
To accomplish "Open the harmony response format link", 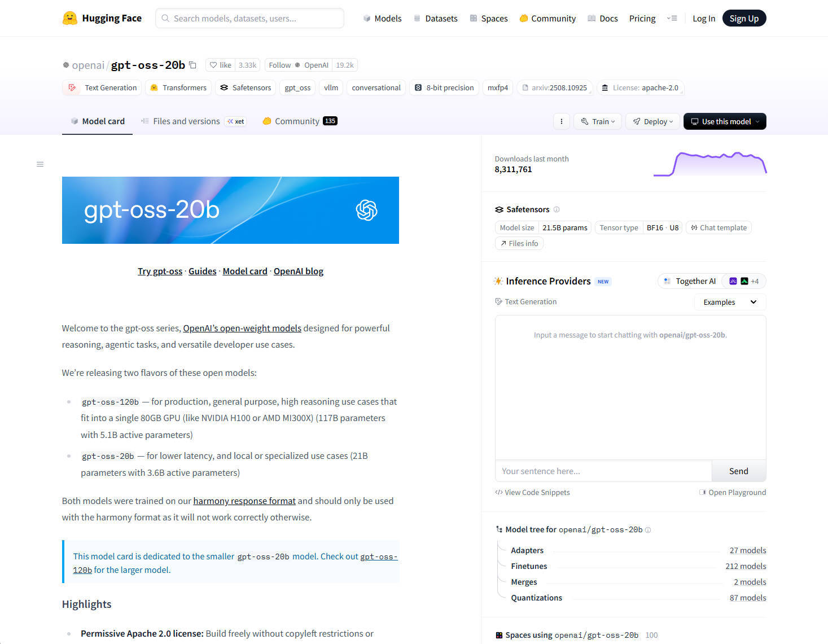I will coord(244,501).
